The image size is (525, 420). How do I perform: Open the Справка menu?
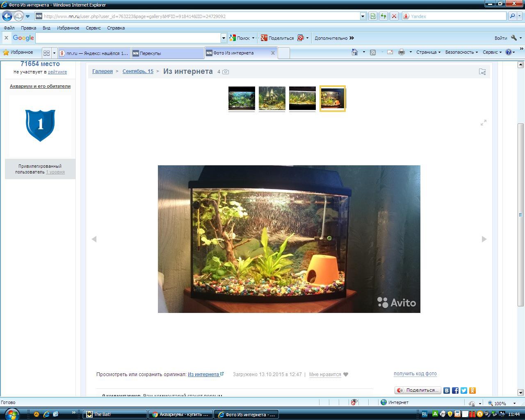(116, 28)
